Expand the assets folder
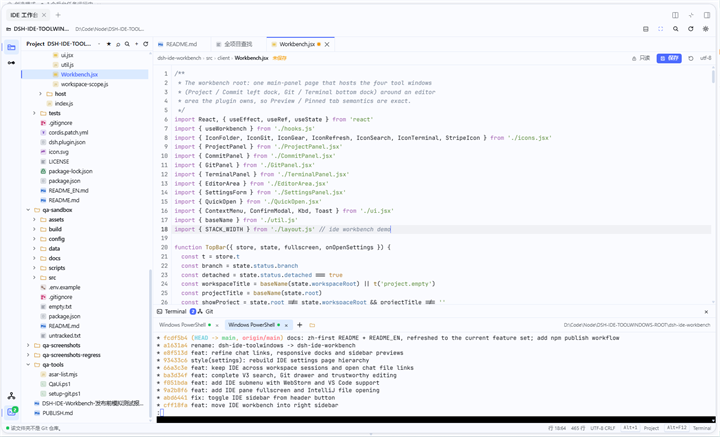Image resolution: width=720 pixels, height=437 pixels. tap(34, 219)
